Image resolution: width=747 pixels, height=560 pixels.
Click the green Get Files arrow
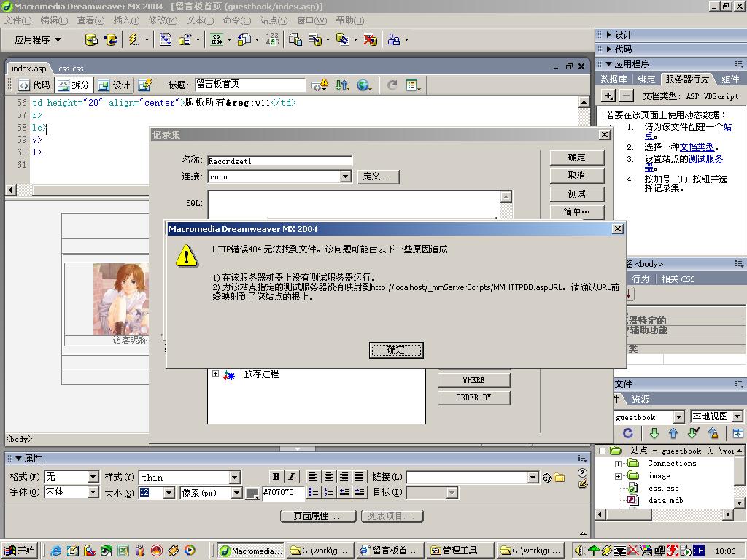click(x=654, y=433)
